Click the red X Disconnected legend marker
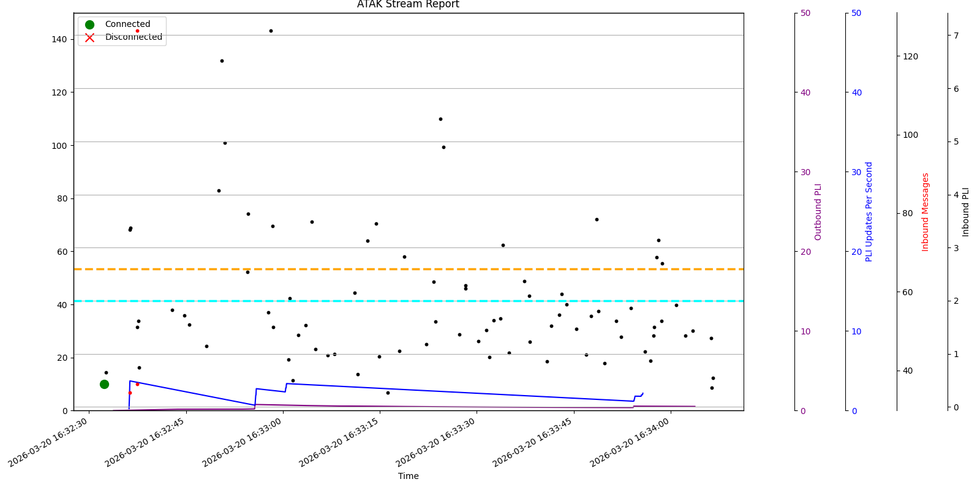 [x=89, y=37]
